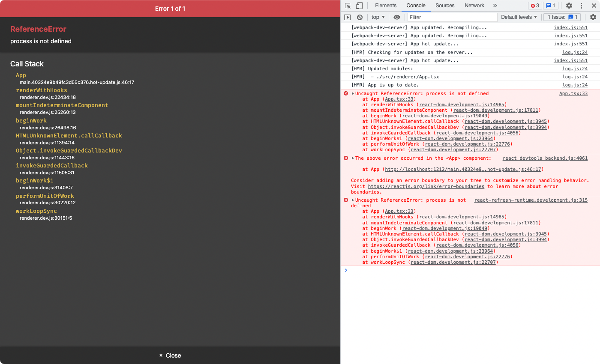Screen dimensions: 600x364
Task: Open the App.tsx:33 source link
Action: [573, 93]
